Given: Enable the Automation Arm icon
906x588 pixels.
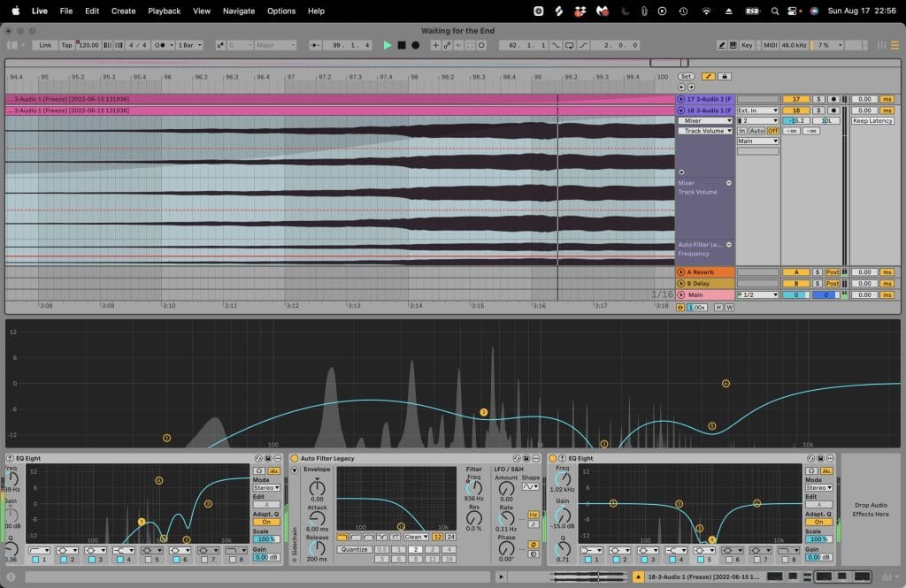Looking at the screenshot, I should (x=447, y=45).
